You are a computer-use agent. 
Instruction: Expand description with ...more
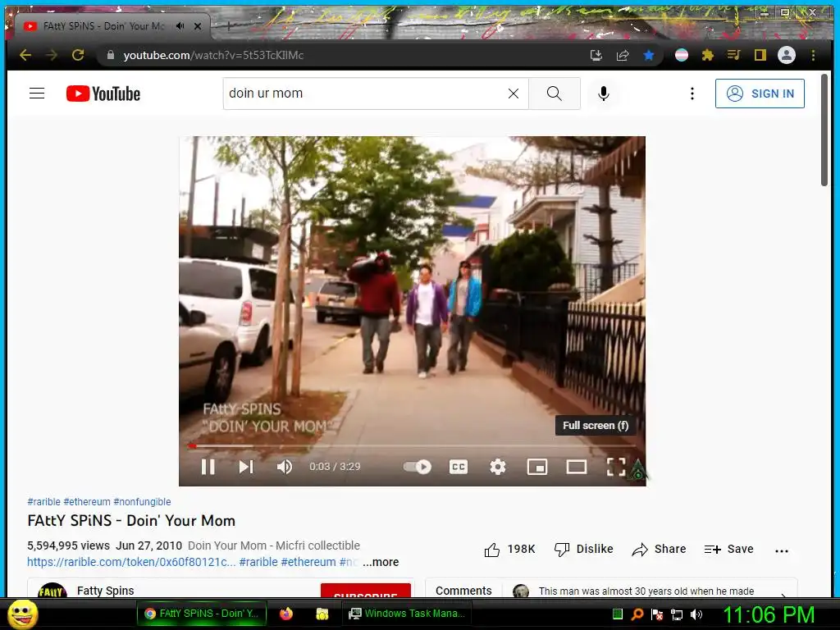[x=381, y=562]
